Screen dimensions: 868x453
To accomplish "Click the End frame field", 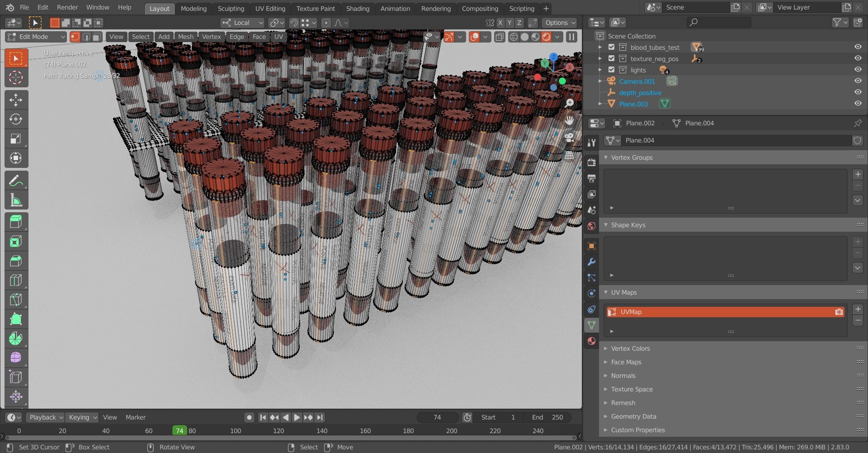I will 547,417.
